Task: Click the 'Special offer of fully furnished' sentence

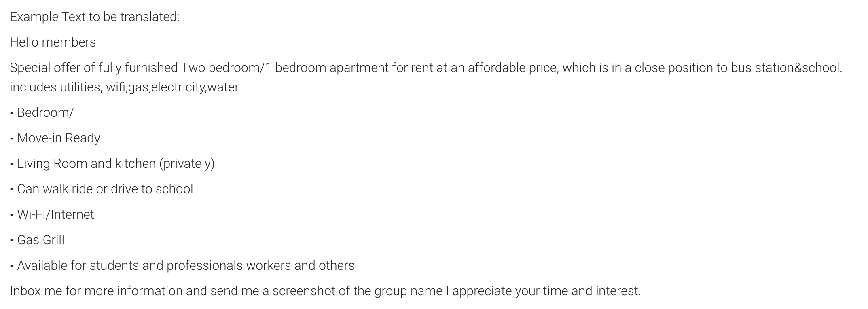Action: [426, 68]
